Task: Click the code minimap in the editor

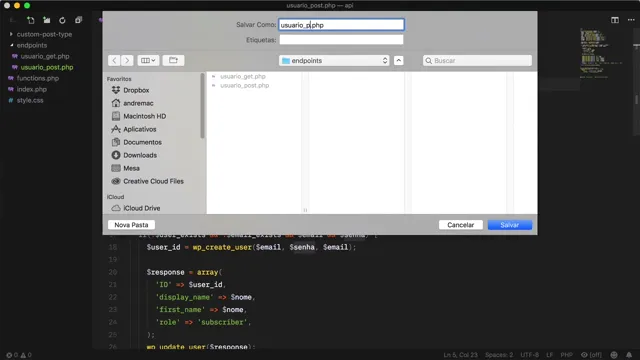Action: [x=600, y=53]
